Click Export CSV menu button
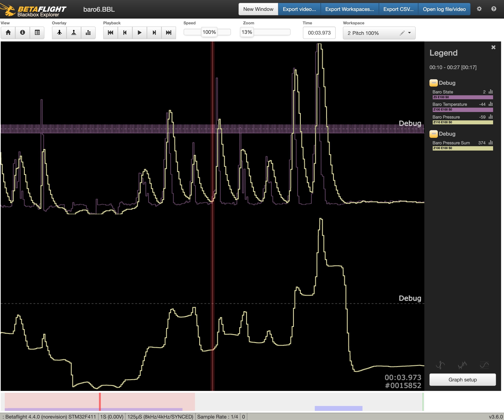Screen dimensions: 504x420 pyautogui.click(x=398, y=9)
